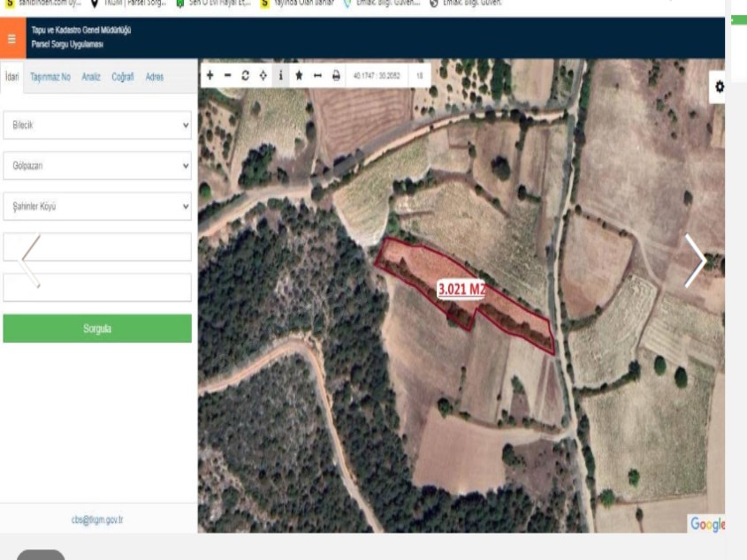747x560 pixels.
Task: Open the cbs@tkgm.gov.tr email link
Action: pos(97,520)
